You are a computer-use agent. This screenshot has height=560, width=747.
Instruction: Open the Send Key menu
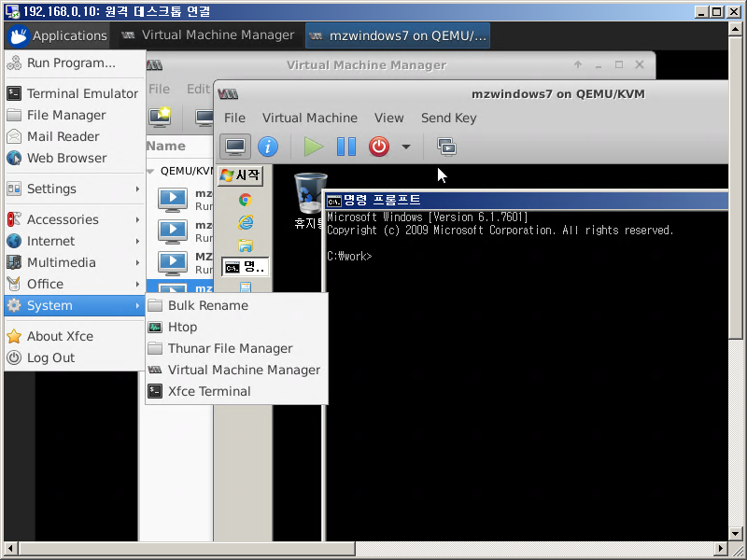click(449, 118)
